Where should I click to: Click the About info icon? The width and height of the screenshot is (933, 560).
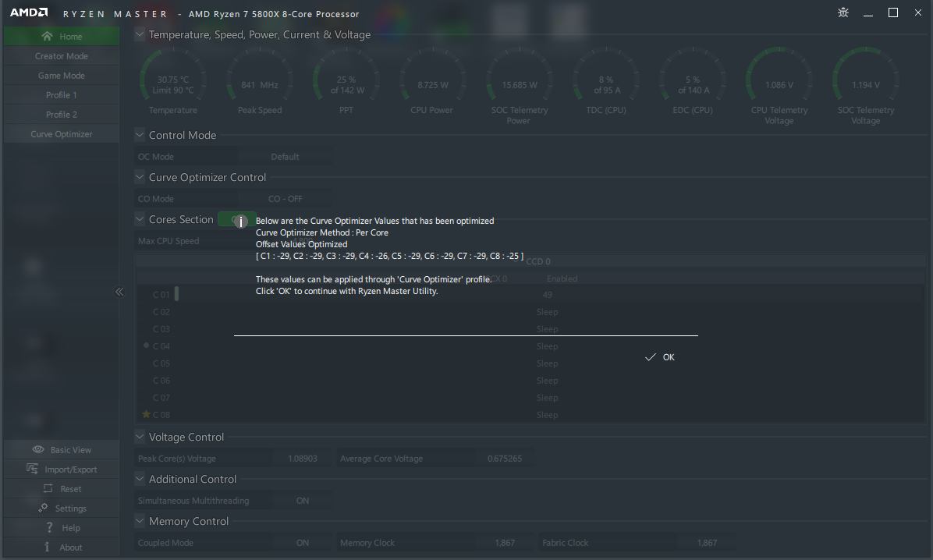point(47,547)
